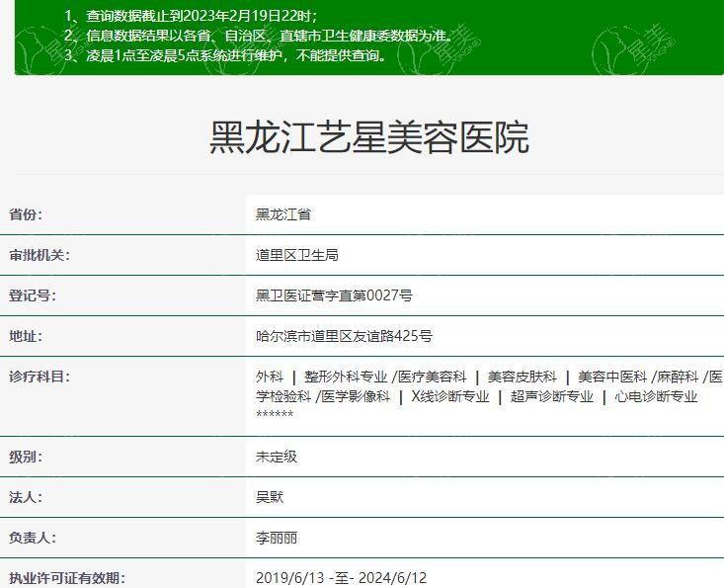The height and width of the screenshot is (588, 724).
Task: Click the X线诊断专业 department entry
Action: (x=449, y=396)
